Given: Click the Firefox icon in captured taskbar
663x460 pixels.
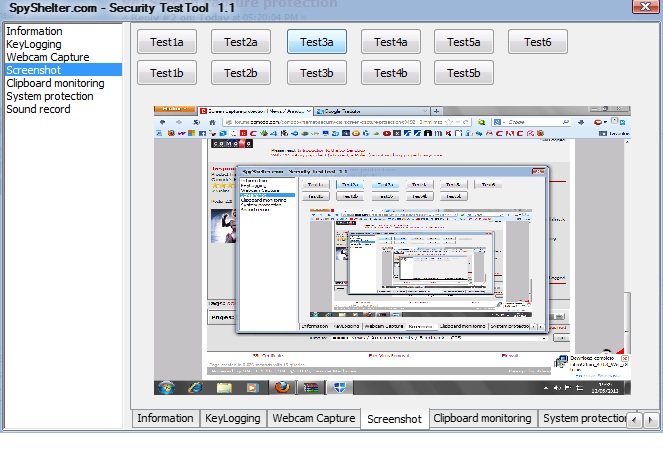Looking at the screenshot, I should point(282,387).
